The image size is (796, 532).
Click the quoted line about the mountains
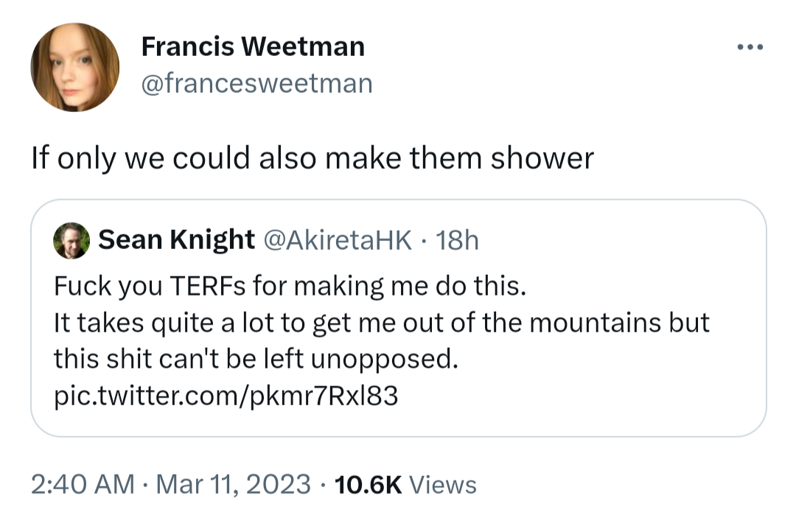tap(381, 323)
